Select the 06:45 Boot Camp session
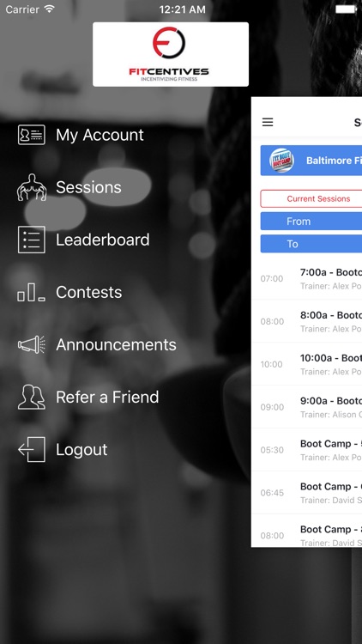The width and height of the screenshot is (362, 644). pos(306,493)
